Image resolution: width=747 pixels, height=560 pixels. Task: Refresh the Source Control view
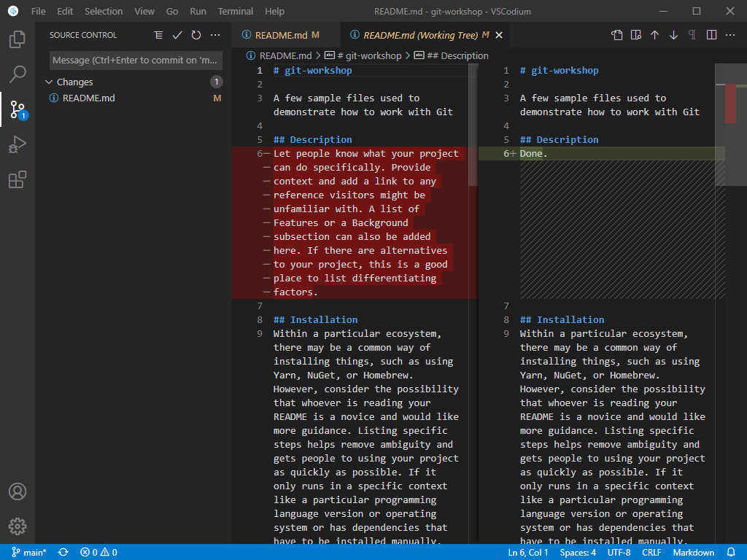196,35
